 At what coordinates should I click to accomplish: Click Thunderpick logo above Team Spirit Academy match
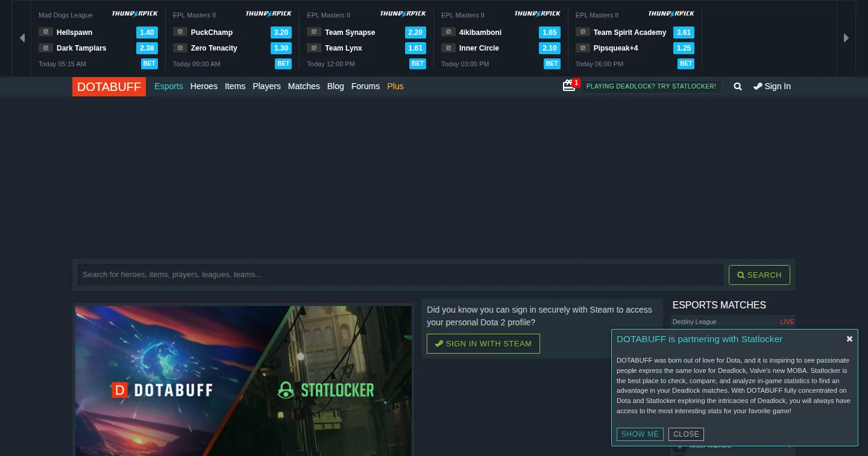pos(671,13)
